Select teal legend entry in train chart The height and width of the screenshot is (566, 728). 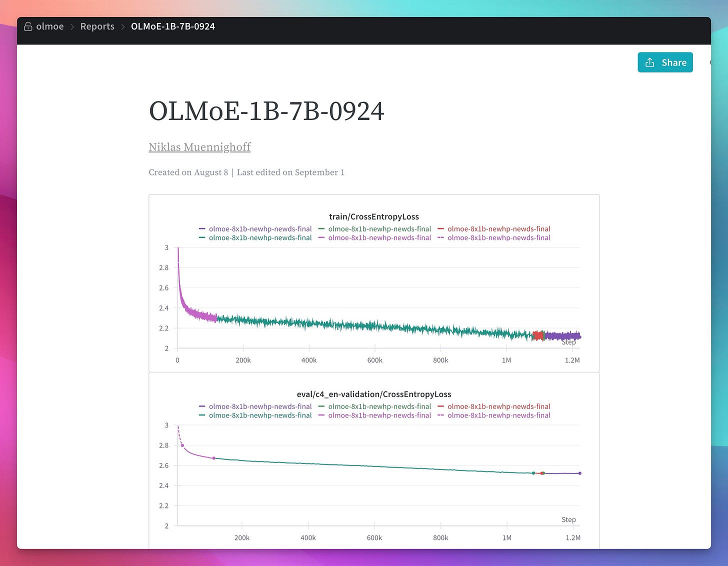[x=255, y=238]
